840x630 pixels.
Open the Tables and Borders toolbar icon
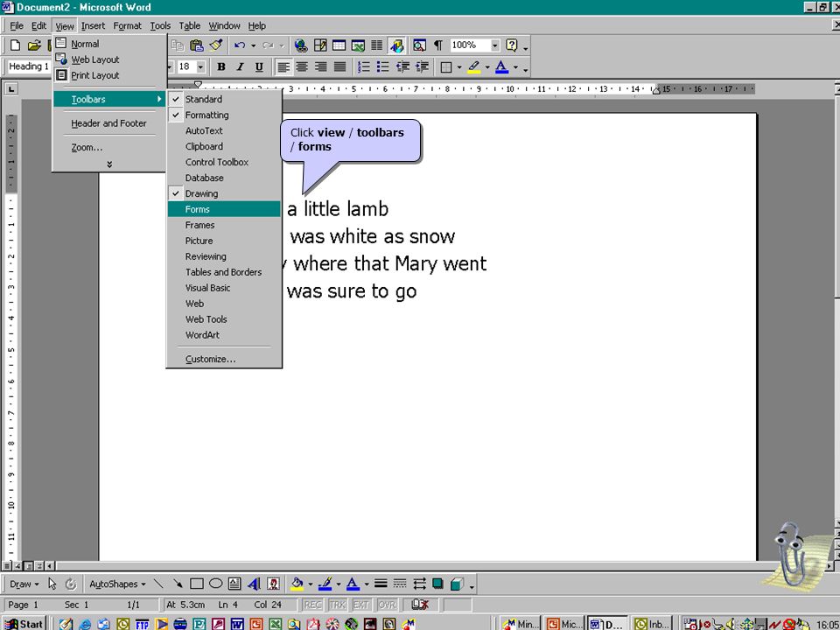[320, 45]
